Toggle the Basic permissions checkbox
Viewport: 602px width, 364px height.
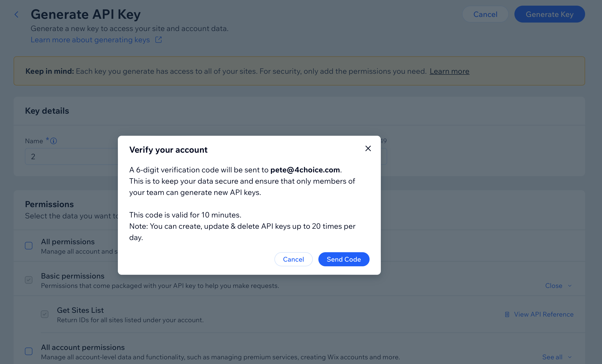click(x=28, y=280)
